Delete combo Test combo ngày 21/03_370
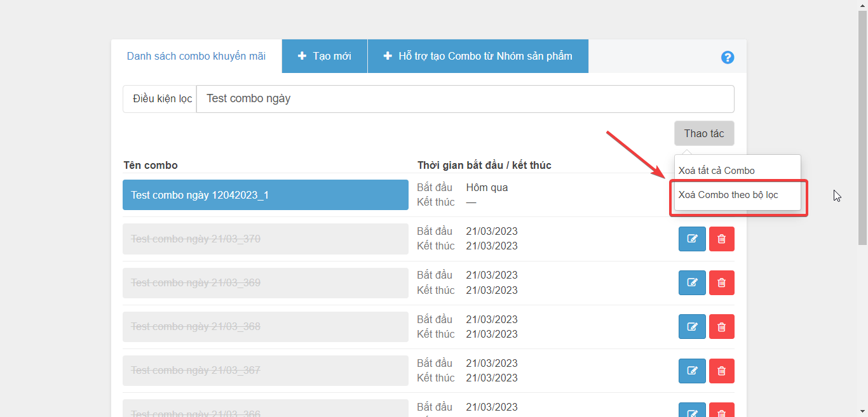The width and height of the screenshot is (868, 417). pyautogui.click(x=721, y=239)
